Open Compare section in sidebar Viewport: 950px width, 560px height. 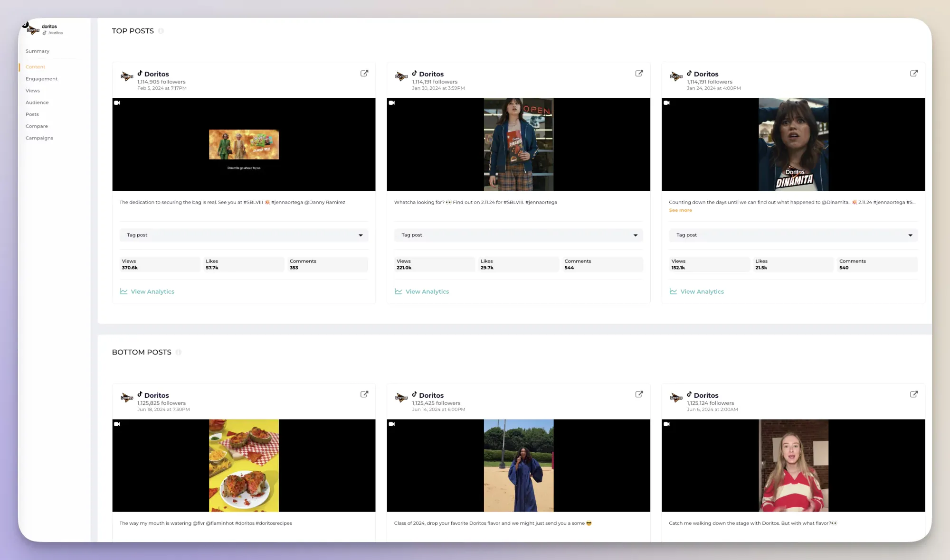(x=37, y=126)
